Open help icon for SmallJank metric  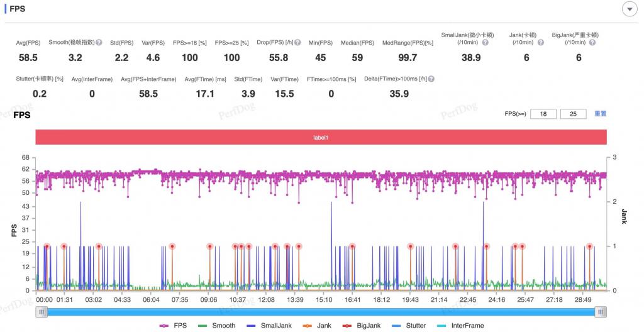tap(485, 42)
